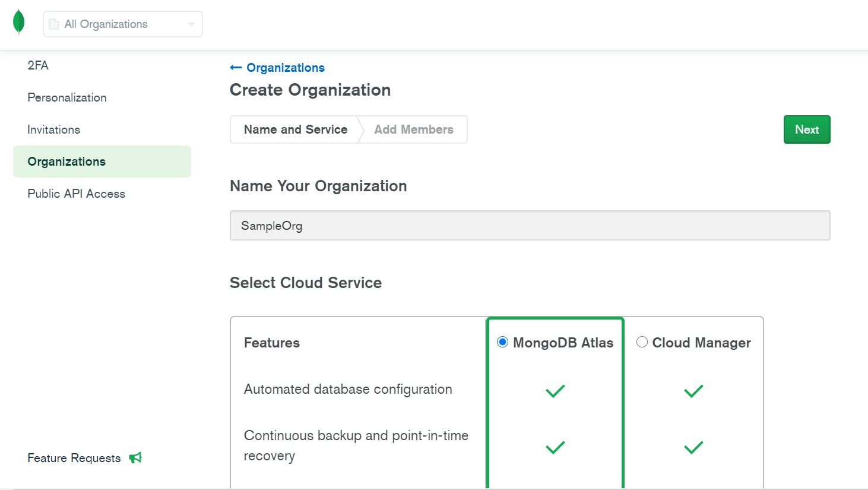Open the Organizations back link
This screenshot has width=868, height=490.
click(x=286, y=67)
